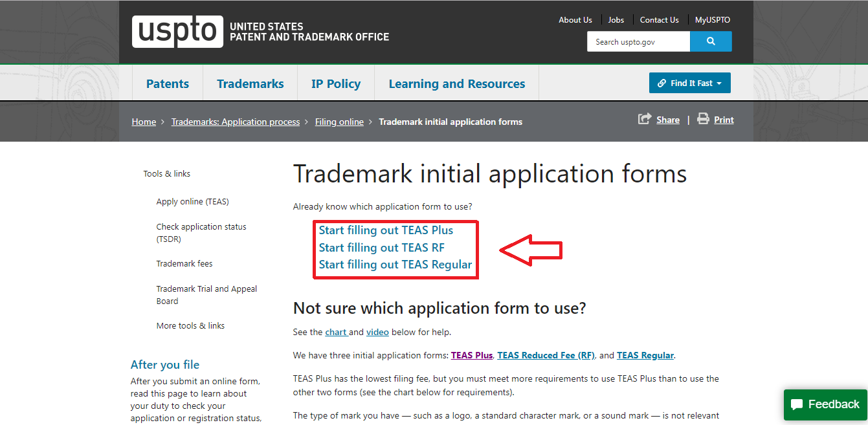This screenshot has height=425, width=868.
Task: Click the search magnifier button
Action: [711, 41]
